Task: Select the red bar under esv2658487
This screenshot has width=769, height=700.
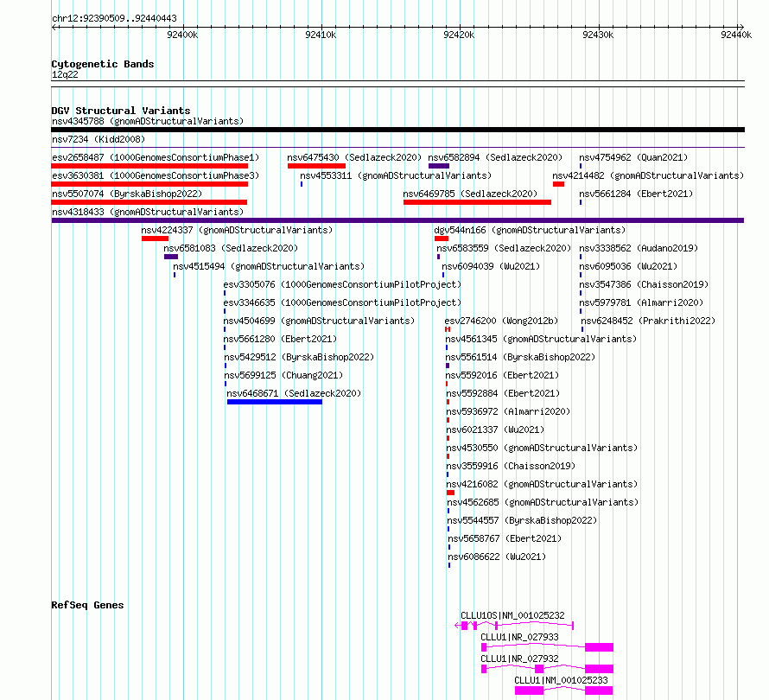Action: pyautogui.click(x=149, y=166)
